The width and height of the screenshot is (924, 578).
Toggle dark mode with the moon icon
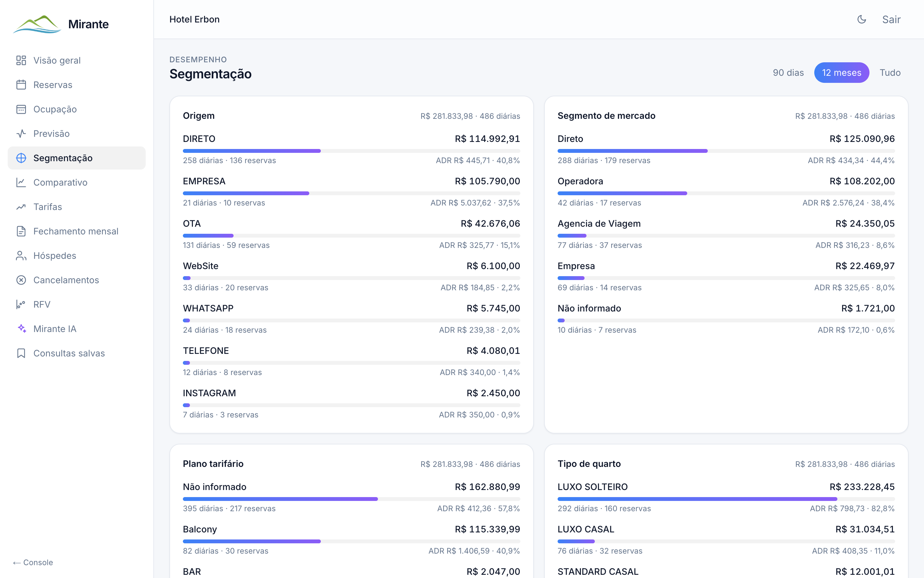(861, 20)
